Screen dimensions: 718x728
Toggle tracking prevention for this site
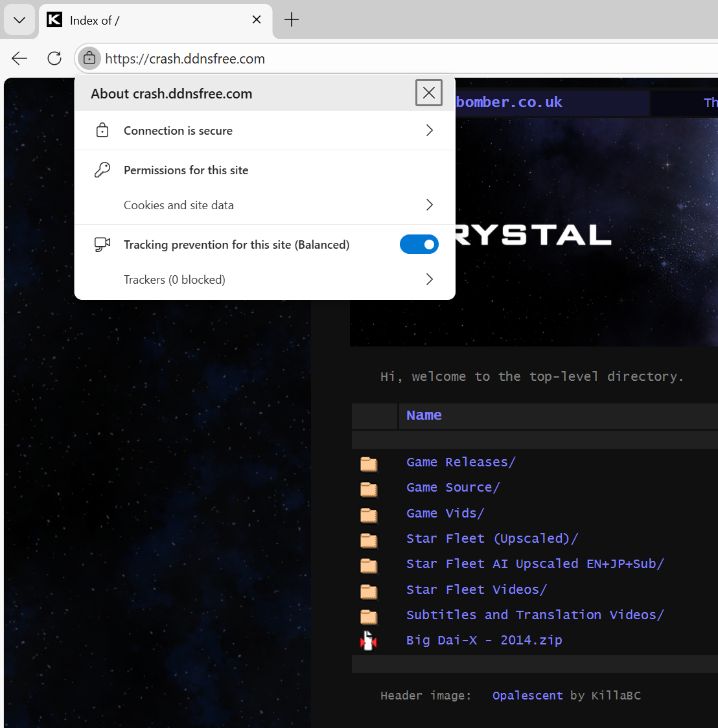point(419,244)
